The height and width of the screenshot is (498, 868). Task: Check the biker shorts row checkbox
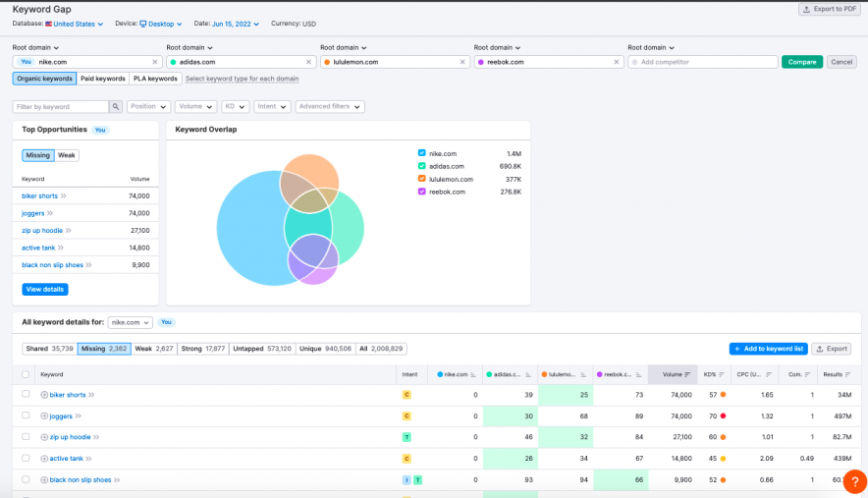(26, 395)
